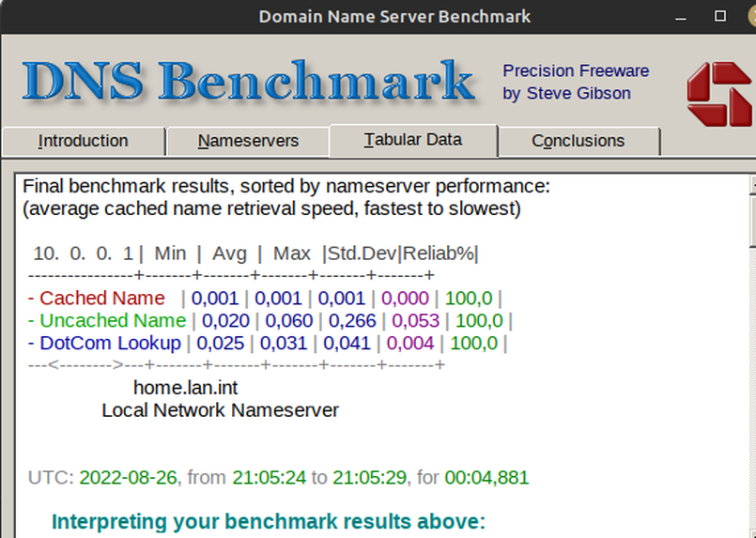Screen dimensions: 756x538
Task: Click the UTC date 2022-08-26
Action: [129, 478]
